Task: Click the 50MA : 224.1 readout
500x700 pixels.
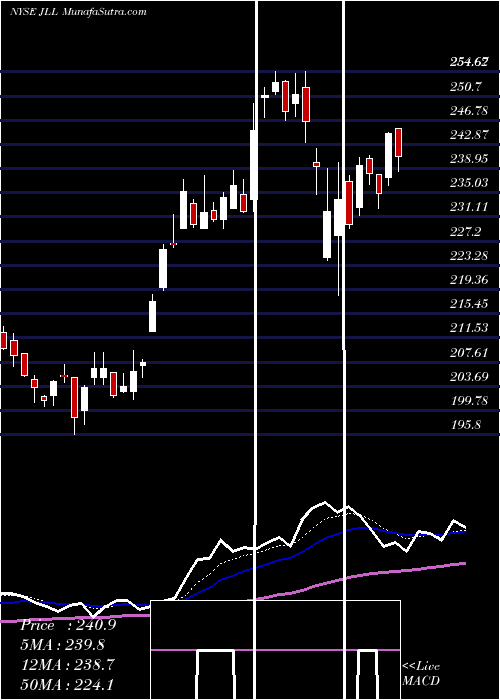Action: (x=67, y=684)
